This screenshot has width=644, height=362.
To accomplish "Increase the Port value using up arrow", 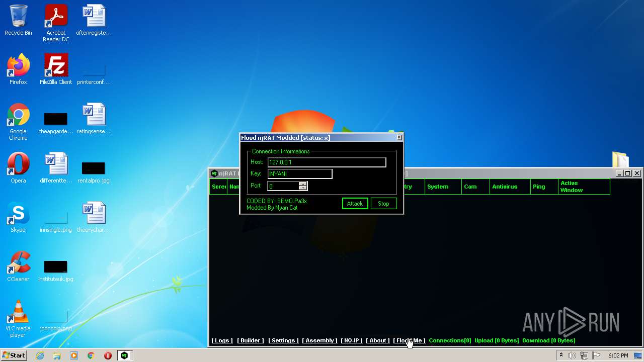I will (x=303, y=184).
